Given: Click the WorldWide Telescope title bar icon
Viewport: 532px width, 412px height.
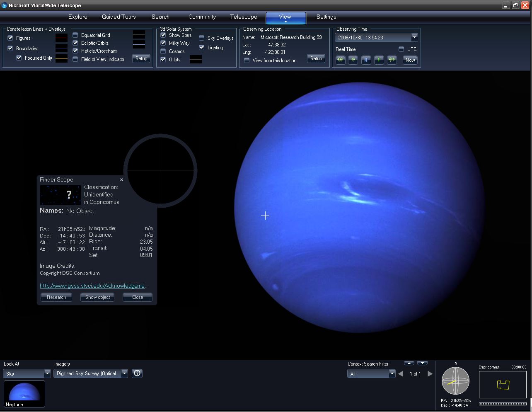Looking at the screenshot, I should point(4,5).
